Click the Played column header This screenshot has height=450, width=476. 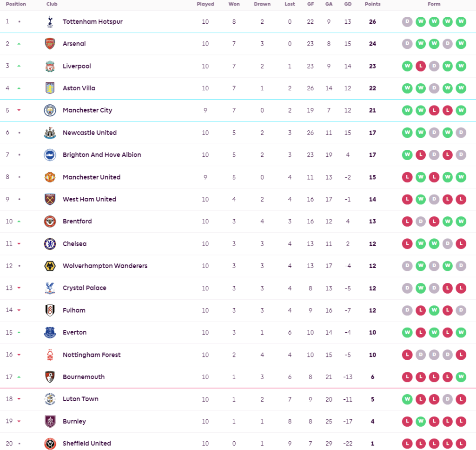click(x=205, y=4)
